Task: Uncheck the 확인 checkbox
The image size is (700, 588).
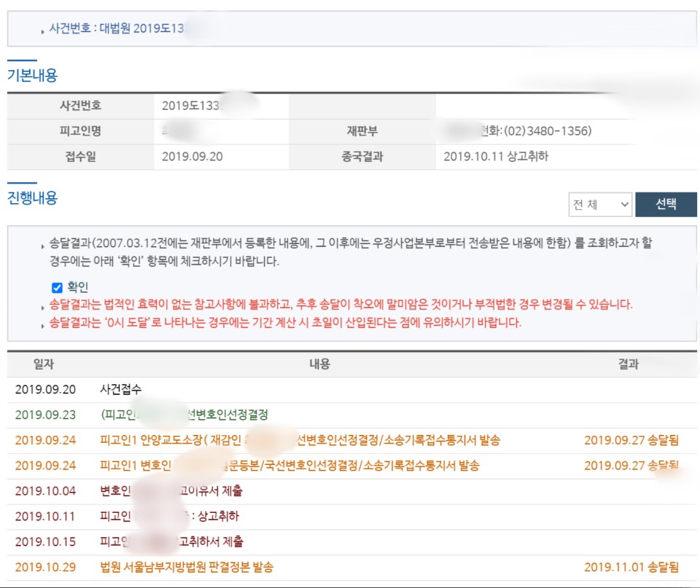Action: (58, 287)
